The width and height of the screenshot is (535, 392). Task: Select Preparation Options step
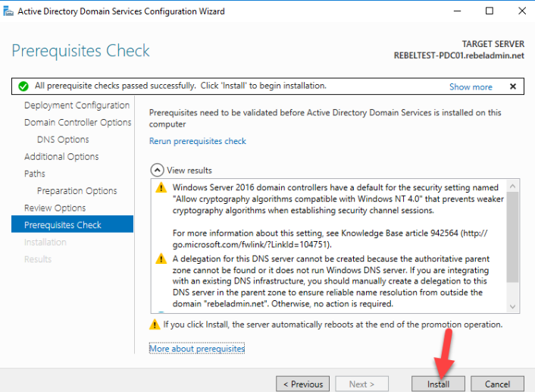77,190
